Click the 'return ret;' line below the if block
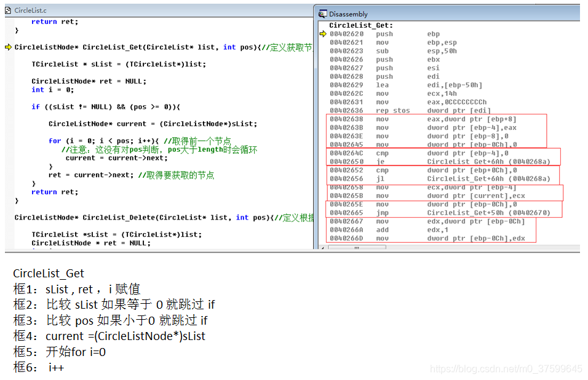Viewport: 588px width, 380px height. click(55, 192)
